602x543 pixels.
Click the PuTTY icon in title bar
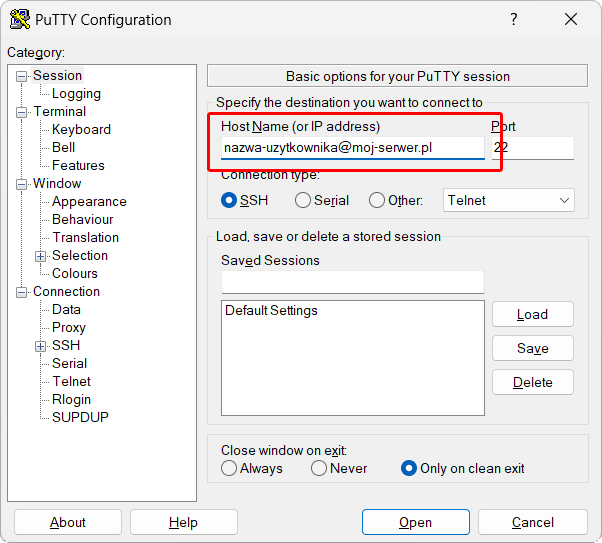pyautogui.click(x=20, y=20)
